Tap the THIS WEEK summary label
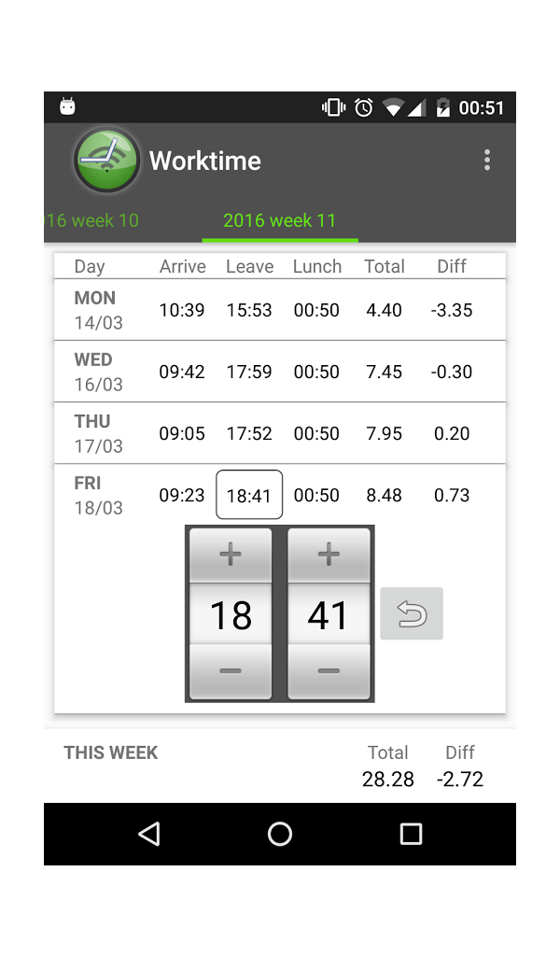The width and height of the screenshot is (560, 956). point(110,752)
